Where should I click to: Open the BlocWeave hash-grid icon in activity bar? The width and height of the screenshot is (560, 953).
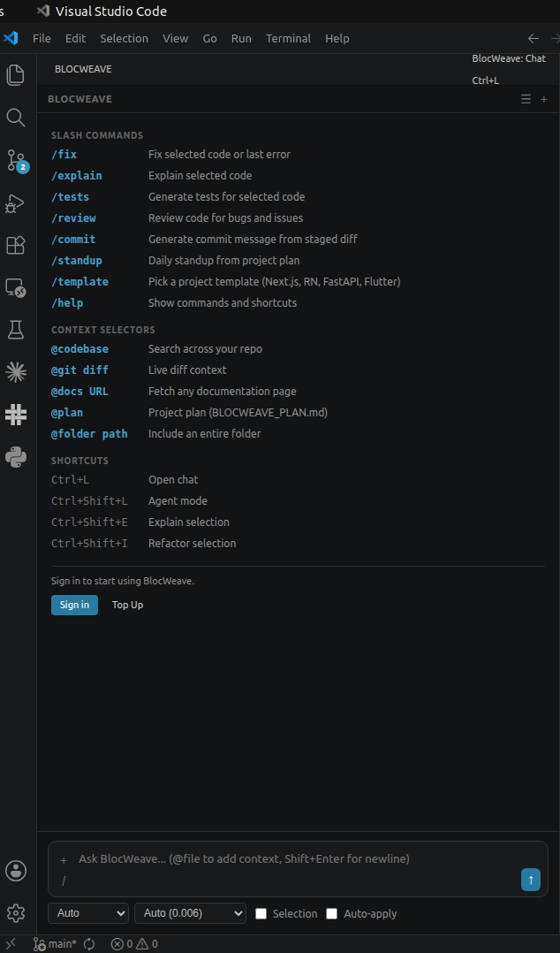(16, 414)
